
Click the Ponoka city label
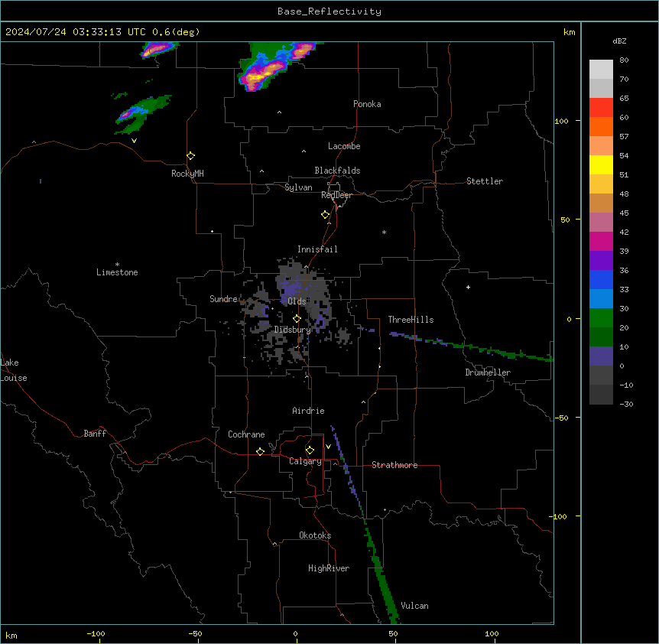point(367,104)
